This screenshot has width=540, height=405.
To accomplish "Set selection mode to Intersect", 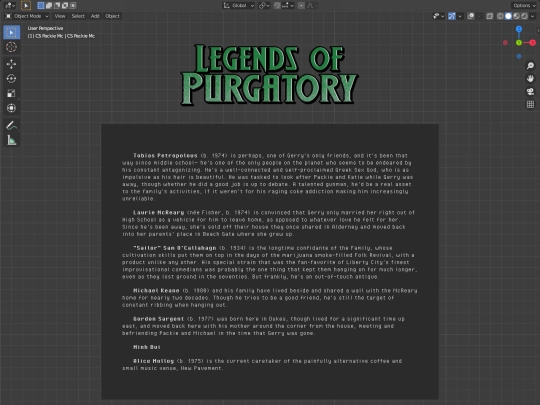I will 73,6.
